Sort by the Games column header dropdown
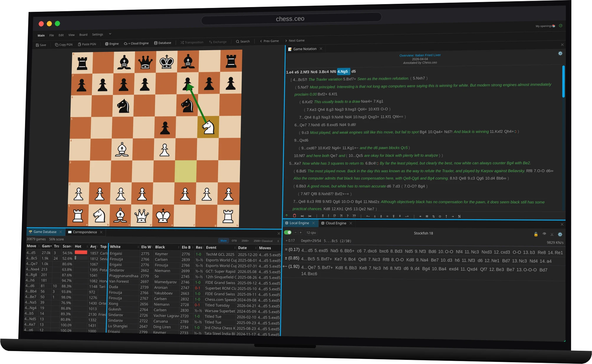592x364 pixels. (47, 246)
